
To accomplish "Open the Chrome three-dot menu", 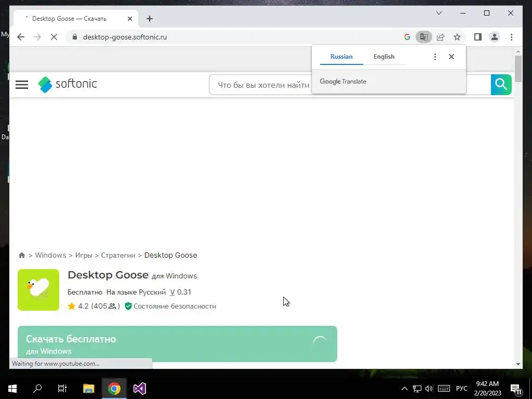I will (x=511, y=37).
